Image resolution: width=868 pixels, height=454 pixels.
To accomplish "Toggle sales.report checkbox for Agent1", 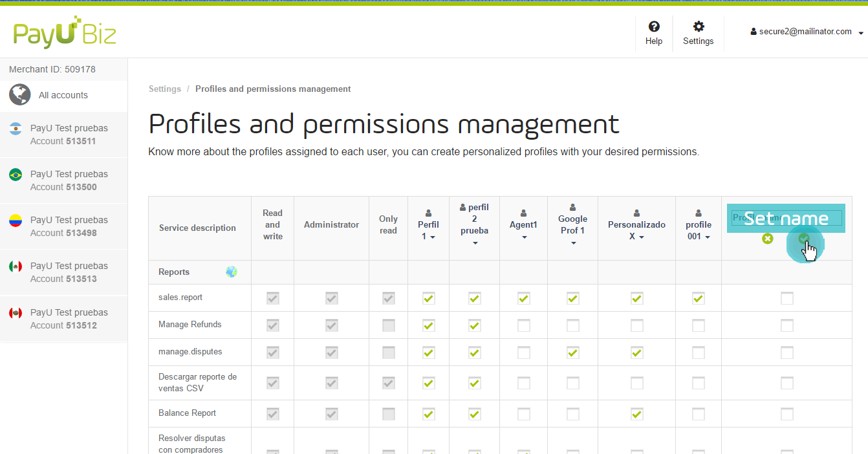I will (x=524, y=298).
